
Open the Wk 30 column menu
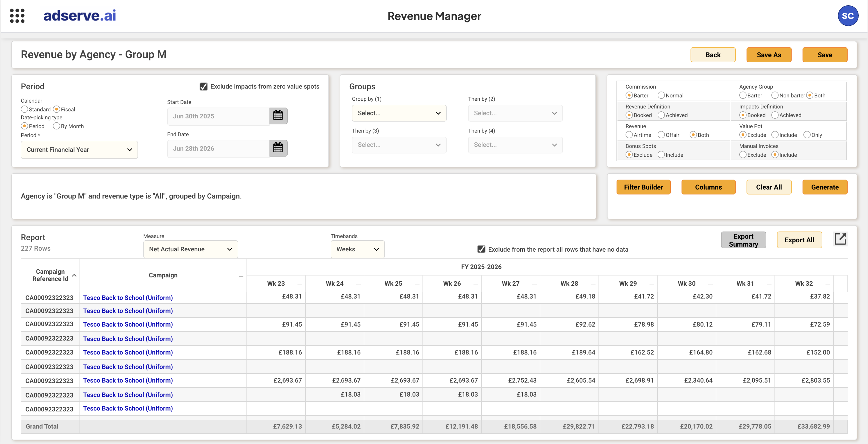(x=710, y=284)
